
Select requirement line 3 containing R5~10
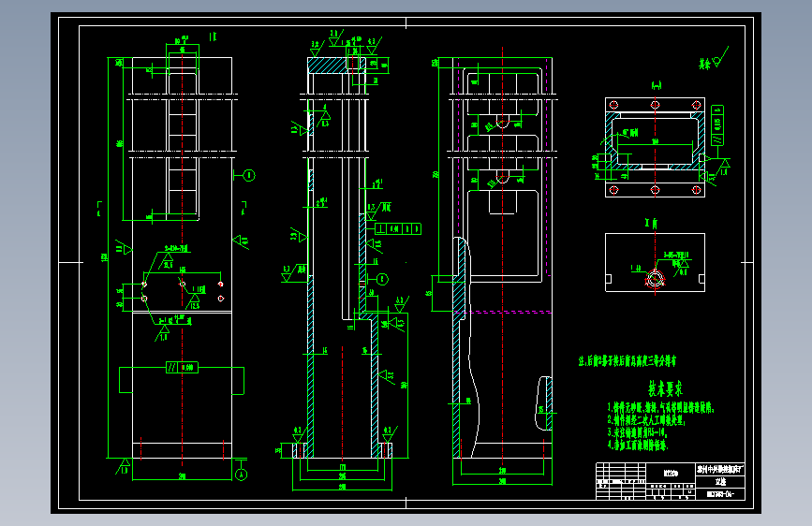638,432
